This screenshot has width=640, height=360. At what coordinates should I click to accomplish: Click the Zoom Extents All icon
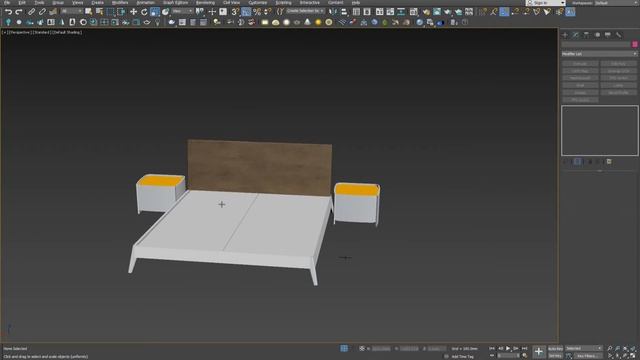click(x=633, y=349)
